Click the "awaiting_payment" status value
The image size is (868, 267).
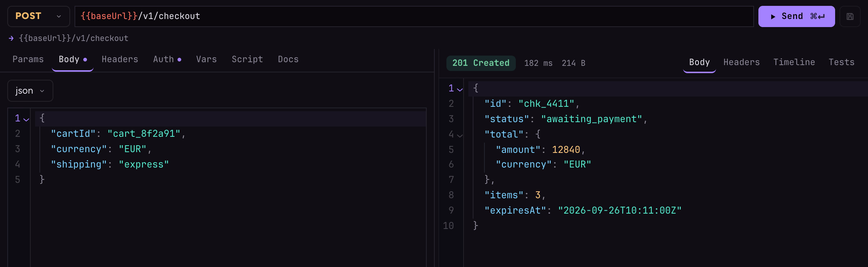(x=591, y=119)
